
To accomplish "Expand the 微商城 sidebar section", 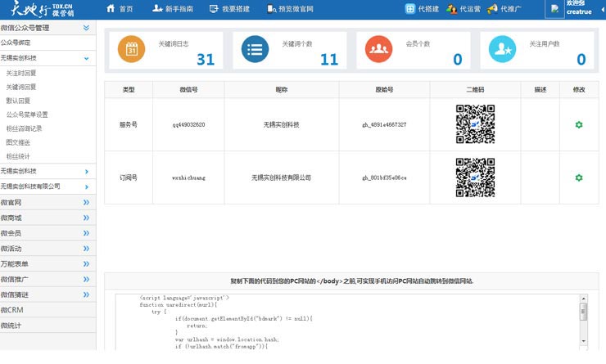I will click(x=86, y=218).
